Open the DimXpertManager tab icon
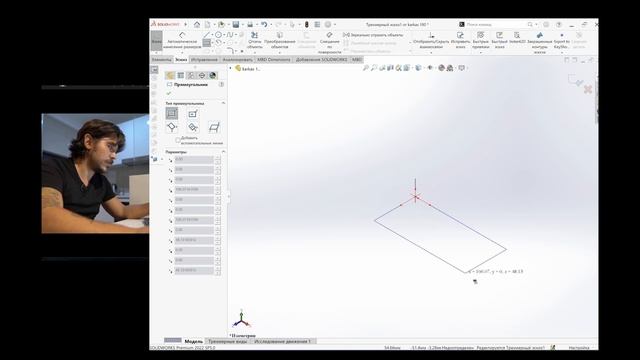Viewport: 640px width, 360px height. coord(202,76)
